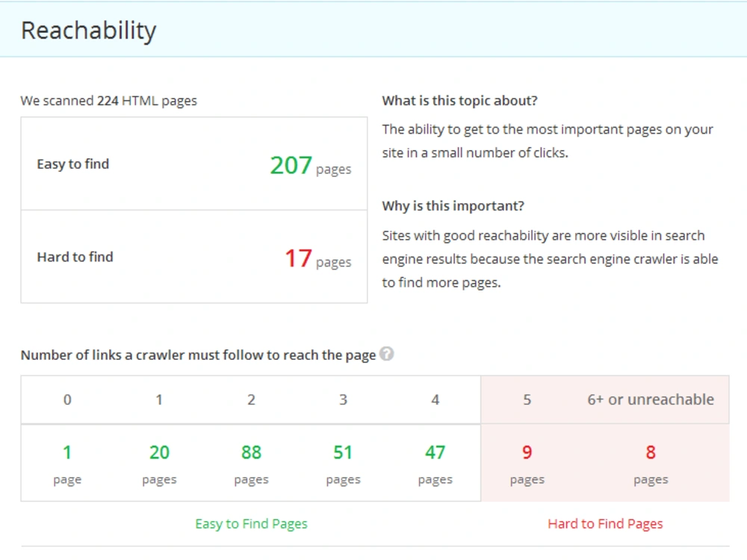Click the Hard to find row label

click(x=75, y=257)
